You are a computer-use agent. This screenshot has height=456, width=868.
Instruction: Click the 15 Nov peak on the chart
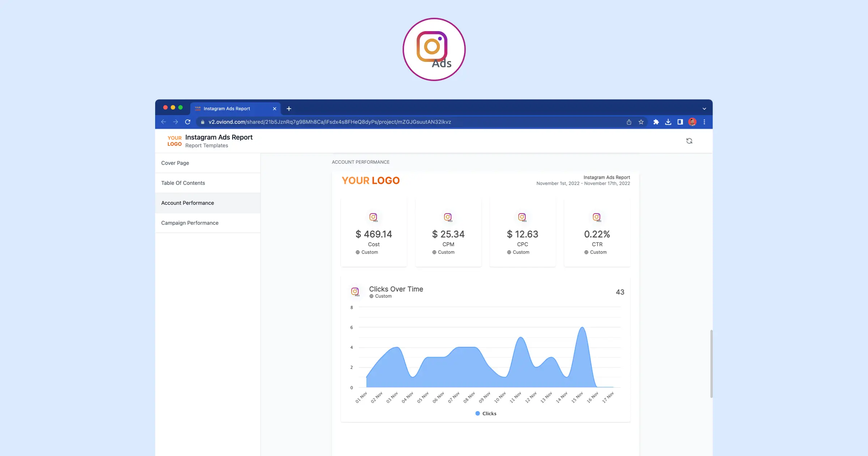tap(582, 328)
